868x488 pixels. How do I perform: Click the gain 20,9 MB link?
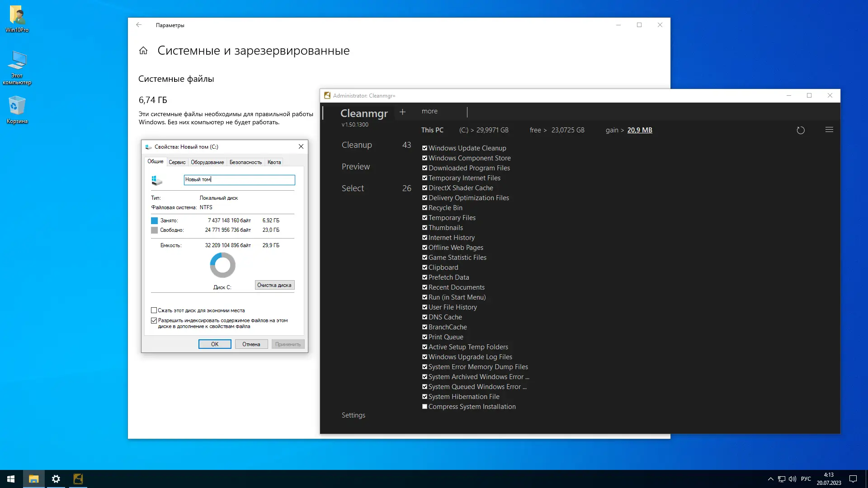coord(639,130)
